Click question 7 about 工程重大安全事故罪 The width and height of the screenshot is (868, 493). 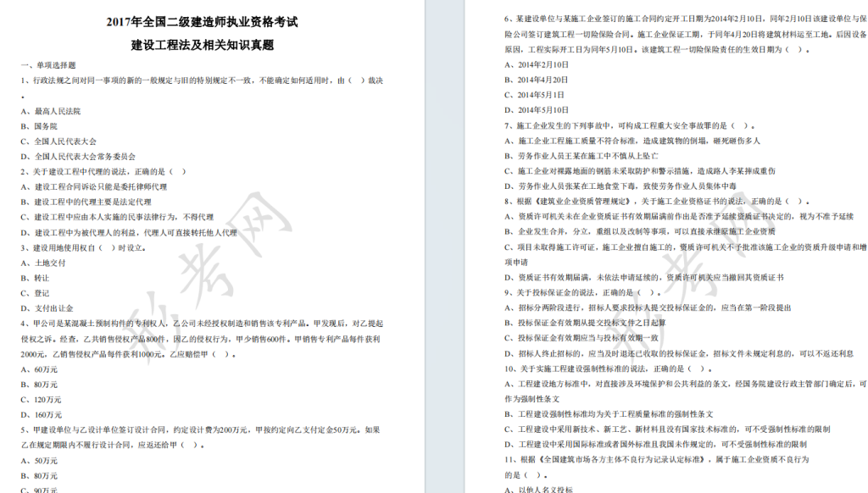(630, 125)
